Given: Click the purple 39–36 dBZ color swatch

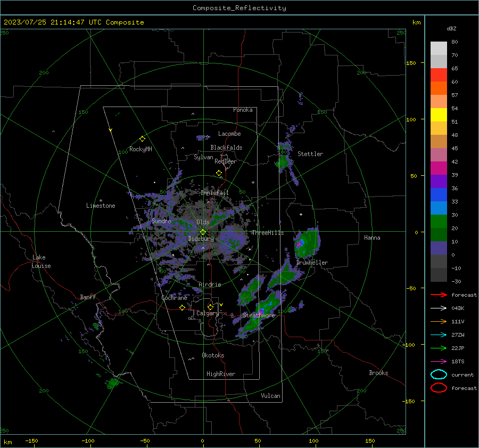Looking at the screenshot, I should tap(439, 181).
